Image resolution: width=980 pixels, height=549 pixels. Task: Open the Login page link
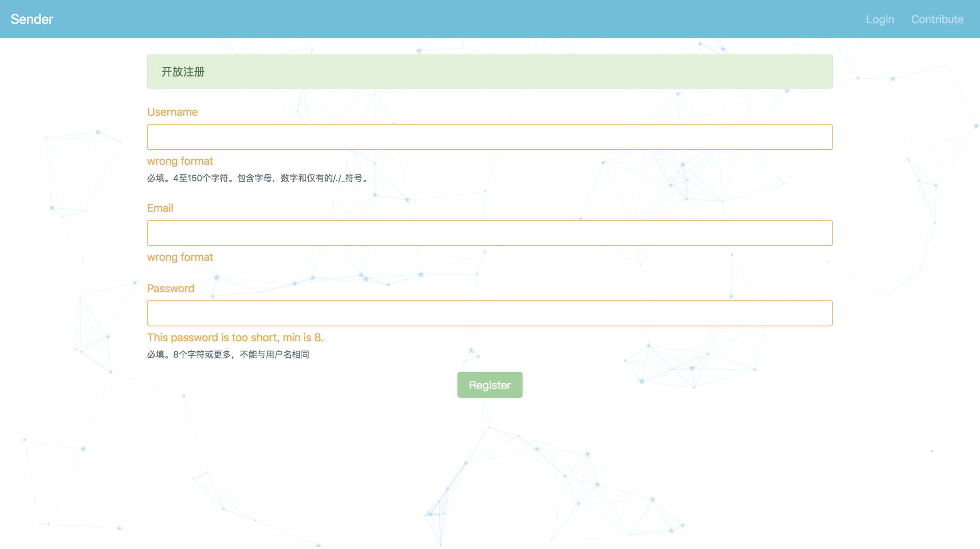tap(880, 19)
